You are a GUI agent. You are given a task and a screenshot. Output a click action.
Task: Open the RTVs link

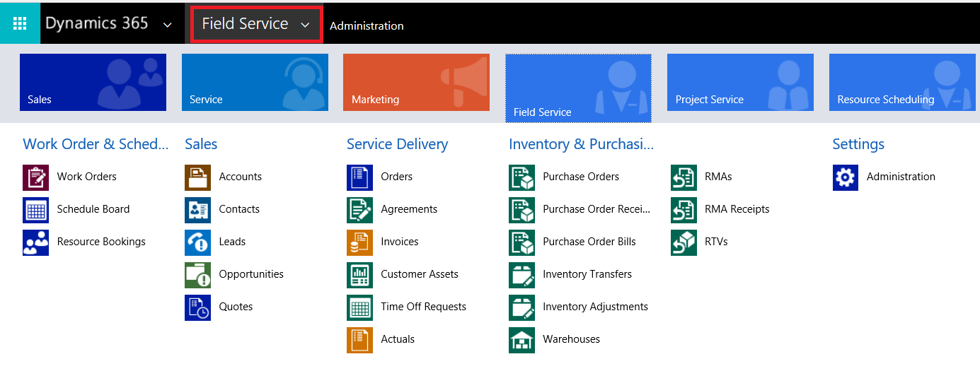(716, 242)
